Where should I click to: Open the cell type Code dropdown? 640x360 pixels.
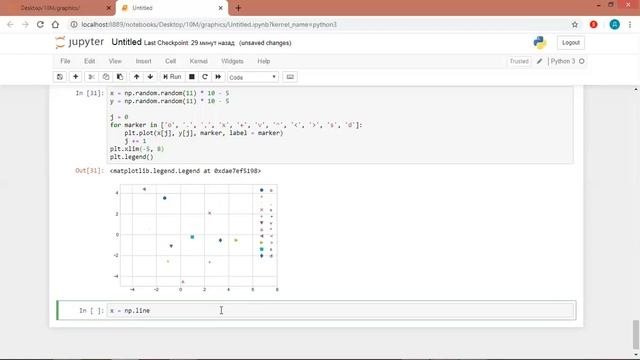253,77
